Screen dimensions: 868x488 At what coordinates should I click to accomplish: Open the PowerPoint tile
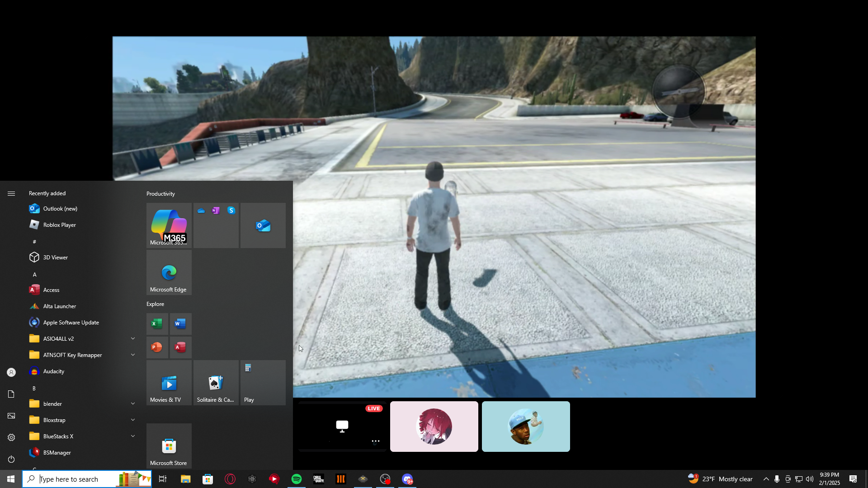coord(157,347)
